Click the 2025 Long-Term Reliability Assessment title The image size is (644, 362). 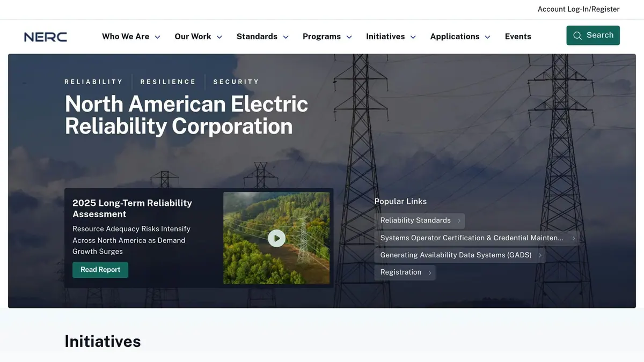pos(132,208)
